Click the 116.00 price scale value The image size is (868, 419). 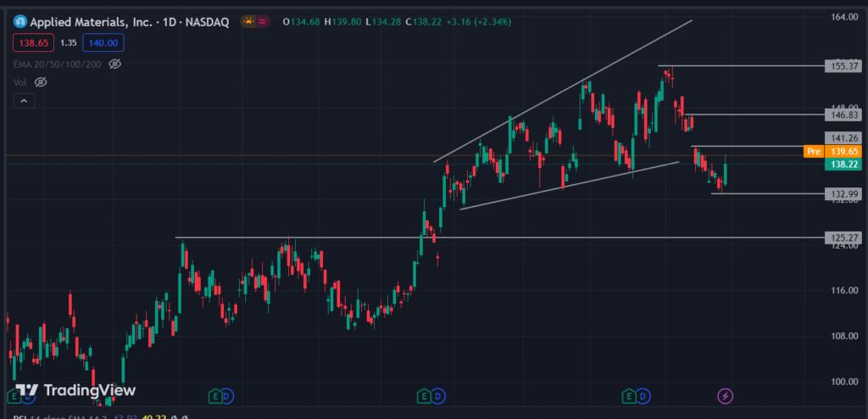843,290
